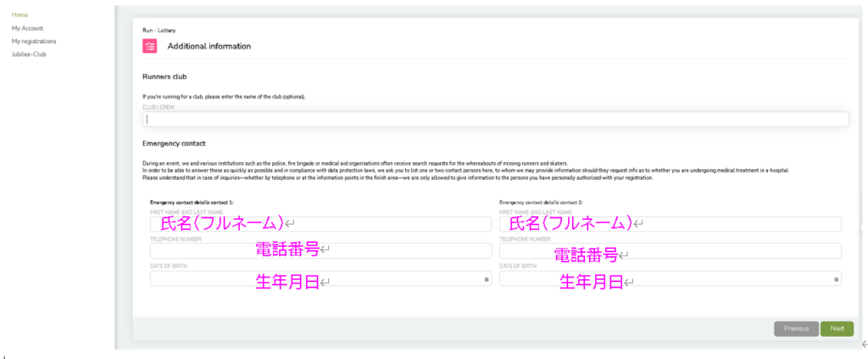Open the Jubilee-Club sidebar link

[x=29, y=54]
